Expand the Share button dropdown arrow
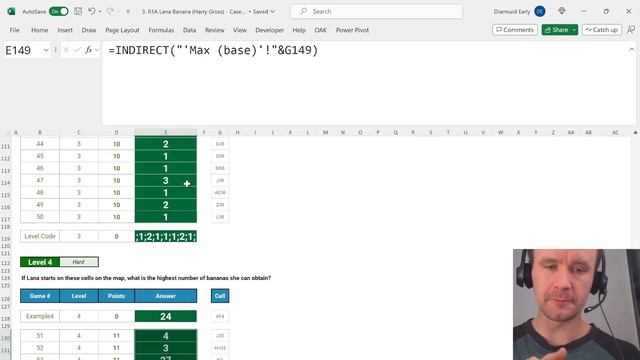Screen dimensions: 640x360 tap(574, 30)
